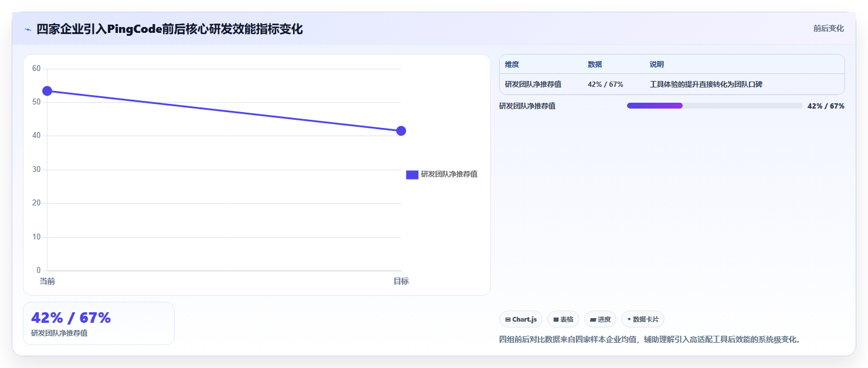
Task: Click the 60 y-axis tick label
Action: click(36, 69)
